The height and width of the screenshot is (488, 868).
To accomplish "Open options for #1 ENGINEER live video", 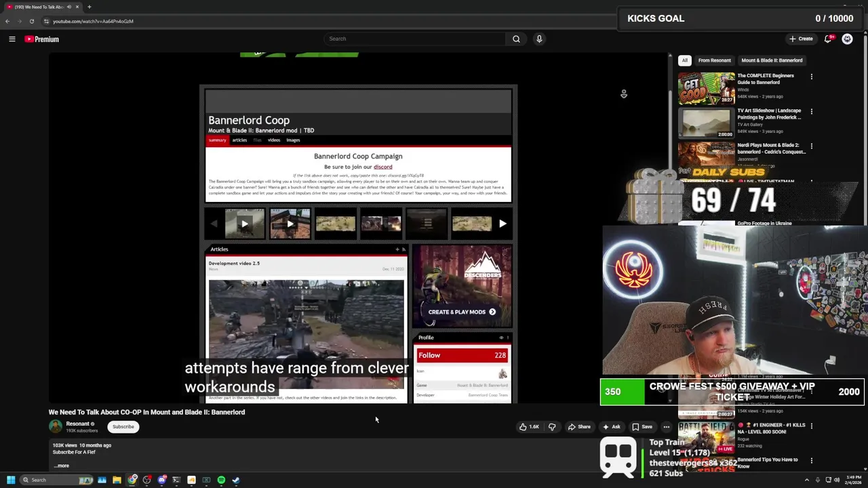I will (811, 426).
